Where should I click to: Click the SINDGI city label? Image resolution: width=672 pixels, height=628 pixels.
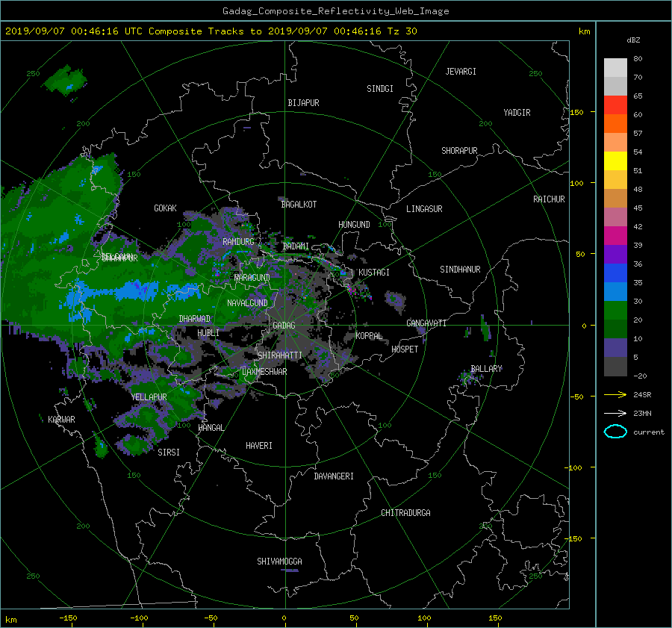click(x=380, y=89)
